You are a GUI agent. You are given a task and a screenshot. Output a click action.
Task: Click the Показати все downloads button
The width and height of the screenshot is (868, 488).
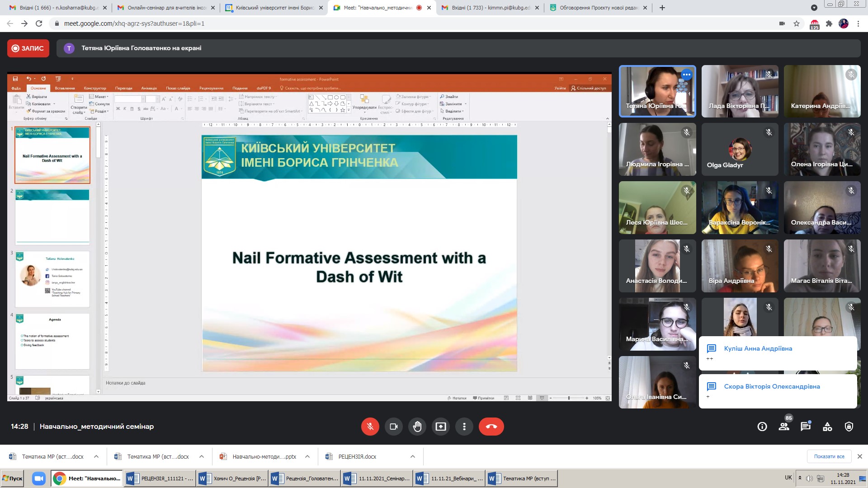click(829, 456)
